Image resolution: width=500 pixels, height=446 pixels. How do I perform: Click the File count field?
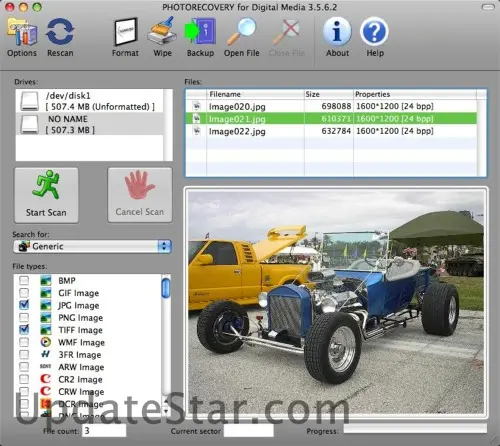pyautogui.click(x=104, y=430)
